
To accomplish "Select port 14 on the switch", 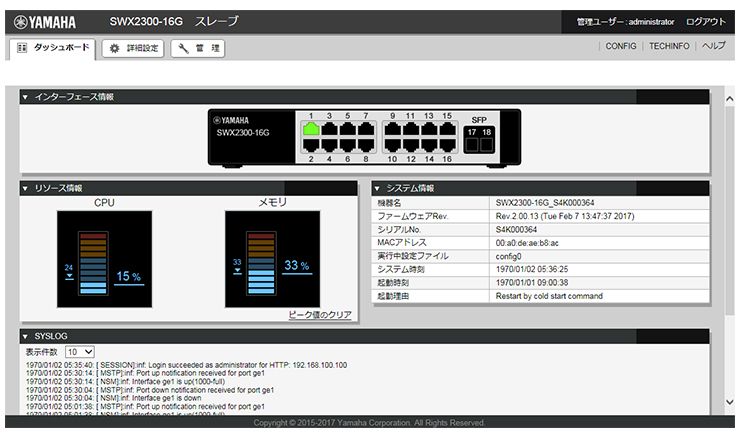I will click(x=429, y=145).
